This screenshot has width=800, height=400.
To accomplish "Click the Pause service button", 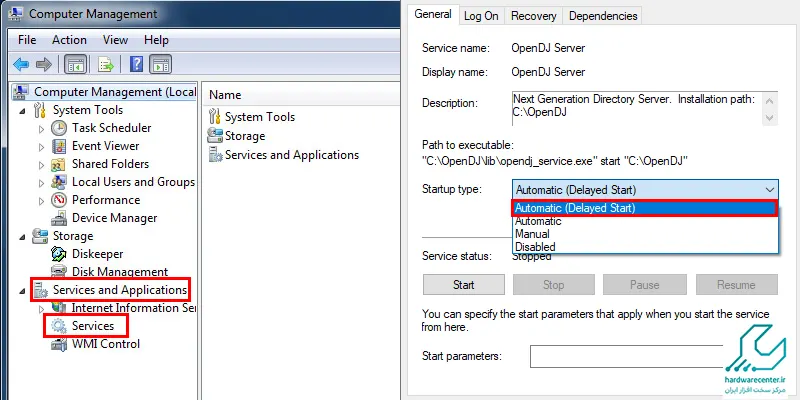I will pyautogui.click(x=645, y=285).
